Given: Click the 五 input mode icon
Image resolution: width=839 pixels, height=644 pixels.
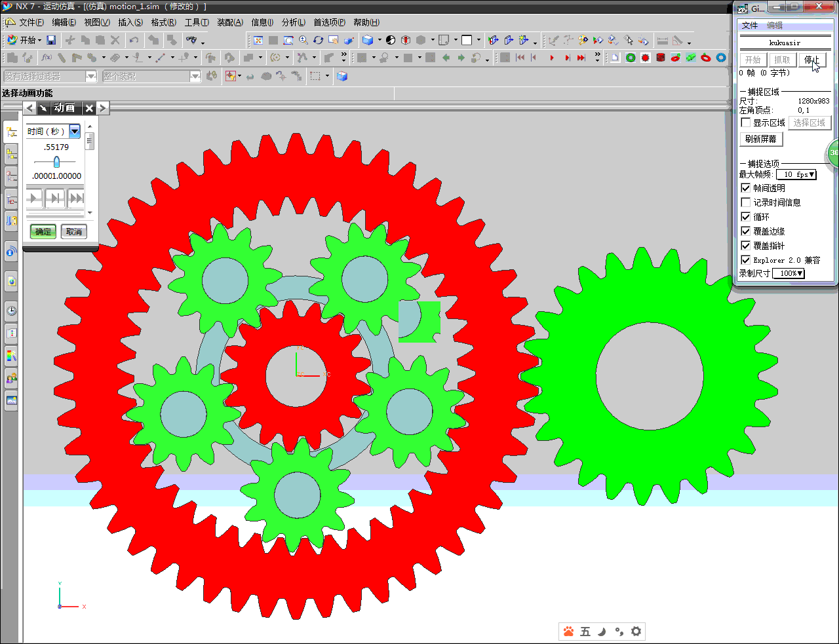Looking at the screenshot, I should coord(585,632).
